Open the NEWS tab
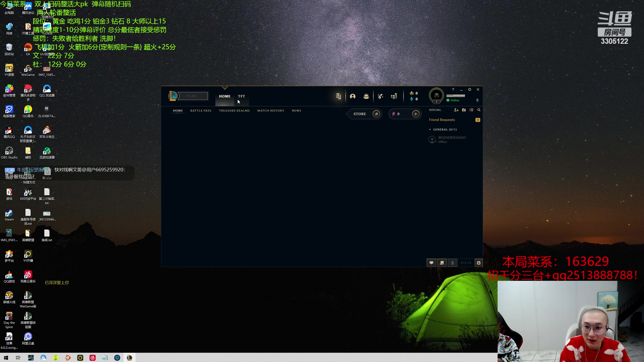 coord(297,111)
